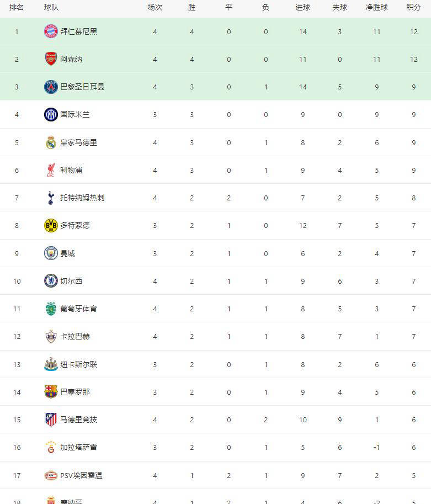Open the 纽卡斯尔联 team page
The height and width of the screenshot is (504, 431).
tap(78, 364)
